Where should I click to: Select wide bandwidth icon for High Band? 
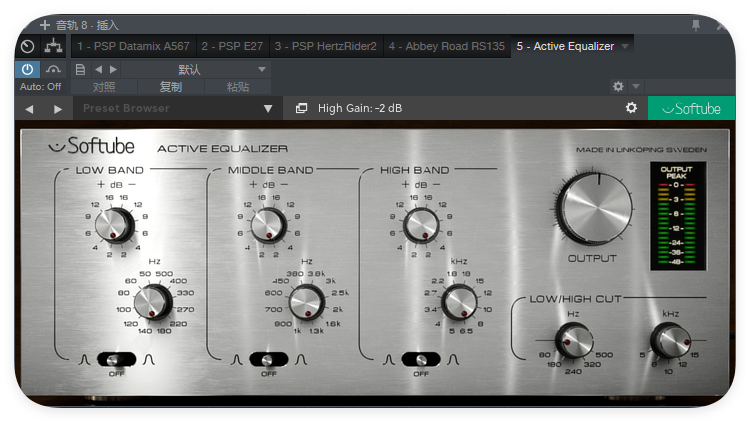[x=453, y=360]
